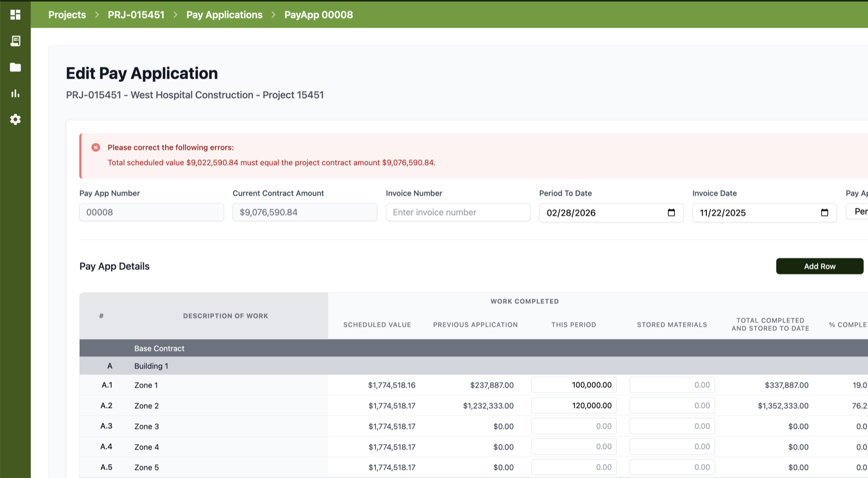
Task: Click the Stored Materials column header
Action: 672,324
